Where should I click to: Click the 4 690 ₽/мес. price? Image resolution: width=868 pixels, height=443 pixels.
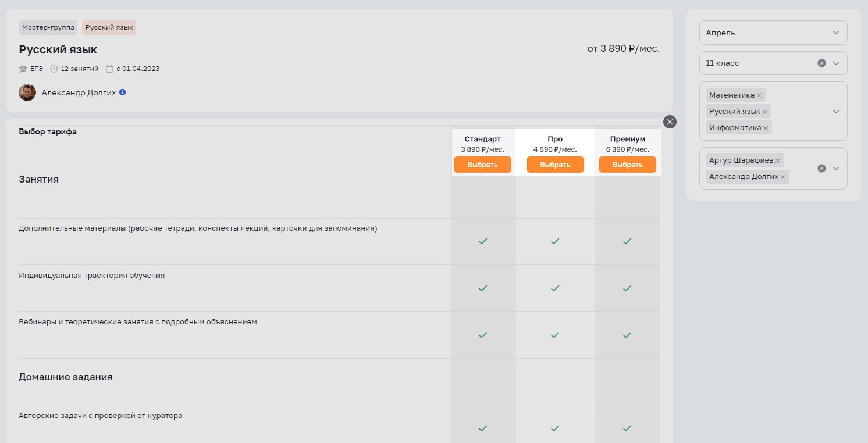click(555, 149)
